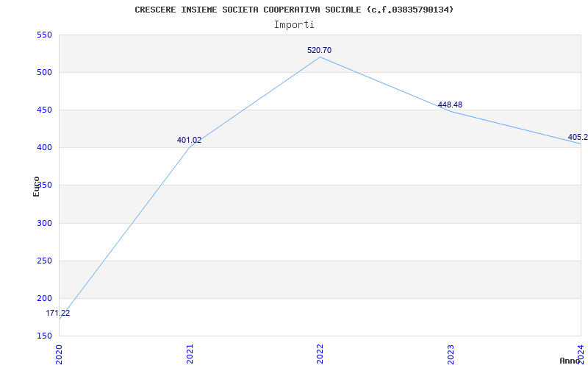Image resolution: width=588 pixels, height=368 pixels.
Task: Click the 2024 x-axis year label
Action: click(581, 354)
